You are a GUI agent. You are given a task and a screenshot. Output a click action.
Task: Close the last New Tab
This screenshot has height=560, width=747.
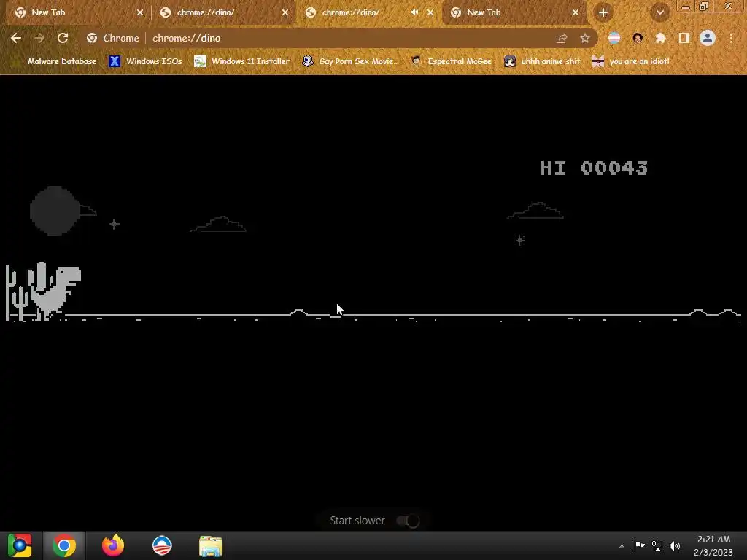click(576, 12)
